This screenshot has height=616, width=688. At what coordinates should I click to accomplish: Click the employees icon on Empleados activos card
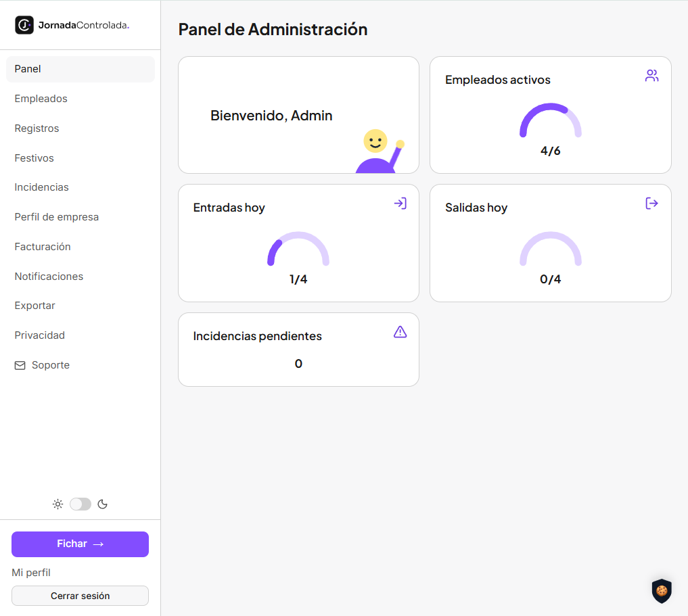[x=651, y=76]
